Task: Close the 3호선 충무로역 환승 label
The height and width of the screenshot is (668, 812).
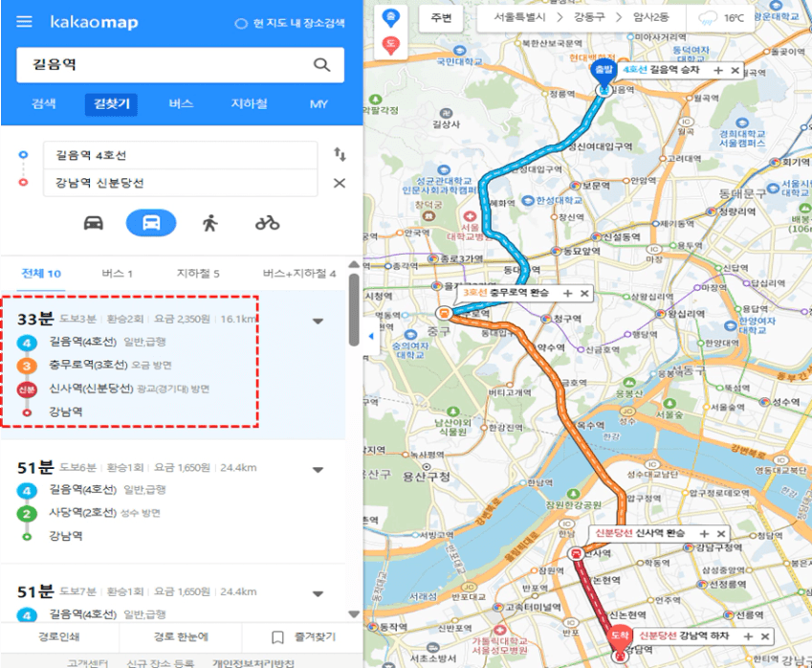Action: 584,293
